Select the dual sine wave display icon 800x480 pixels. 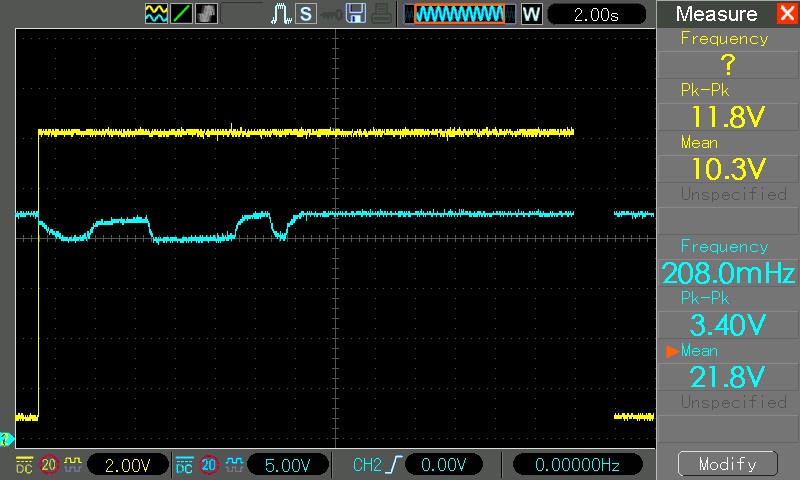coord(156,13)
